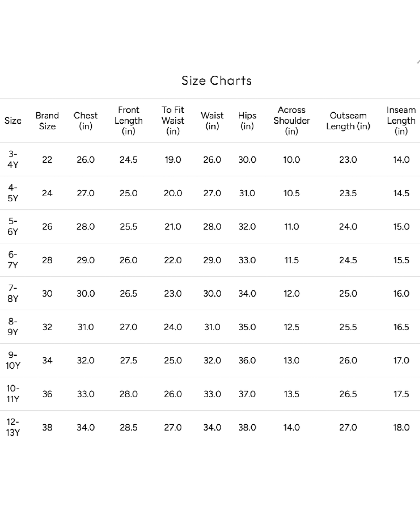Click the Across Shoulder (in) header
The height and width of the screenshot is (527, 420).
tap(292, 121)
